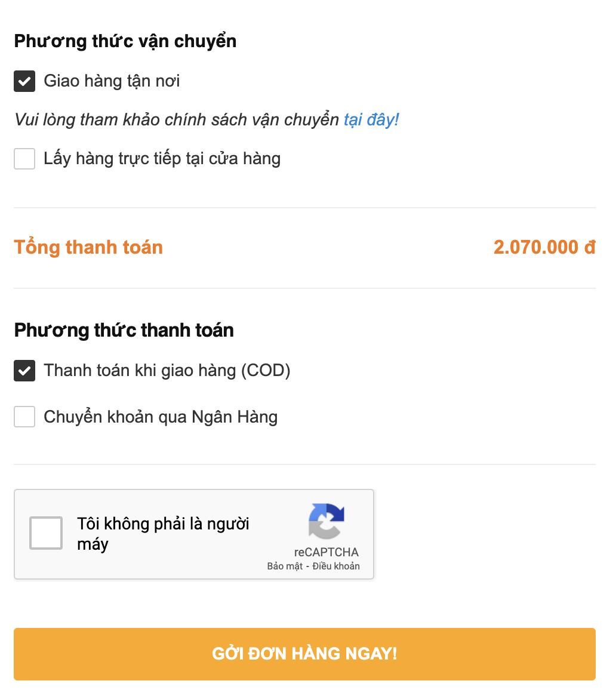
Task: Click the 'Phương thức vận chuyển' heading
Action: coord(125,42)
